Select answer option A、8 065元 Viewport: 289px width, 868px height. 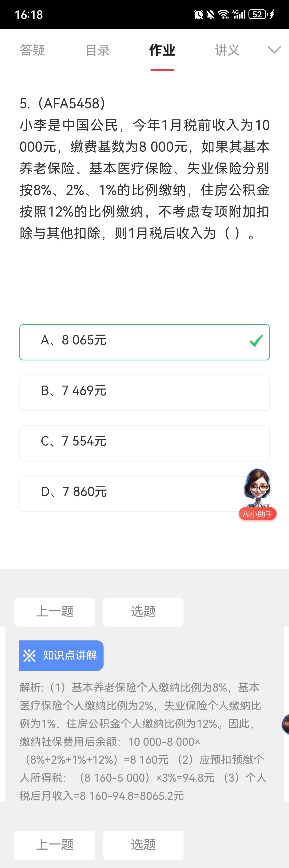click(x=144, y=342)
